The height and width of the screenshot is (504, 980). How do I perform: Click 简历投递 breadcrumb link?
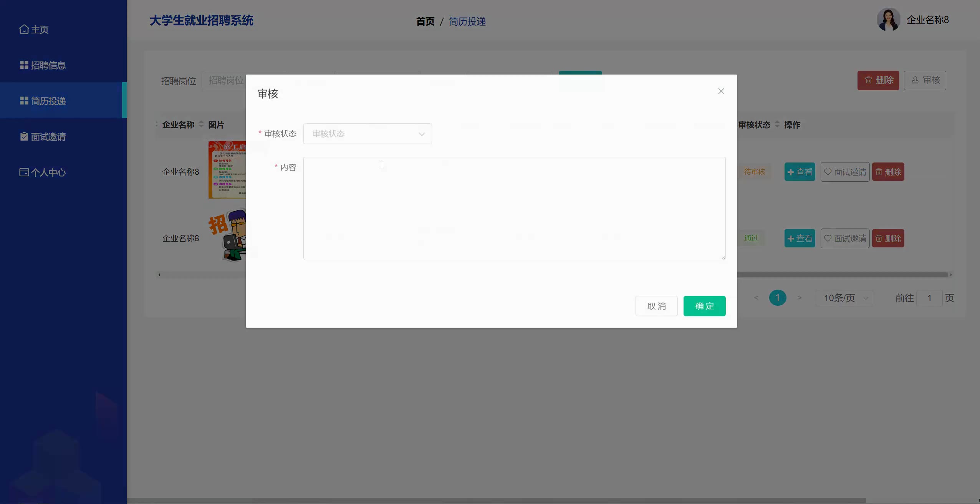click(x=467, y=22)
